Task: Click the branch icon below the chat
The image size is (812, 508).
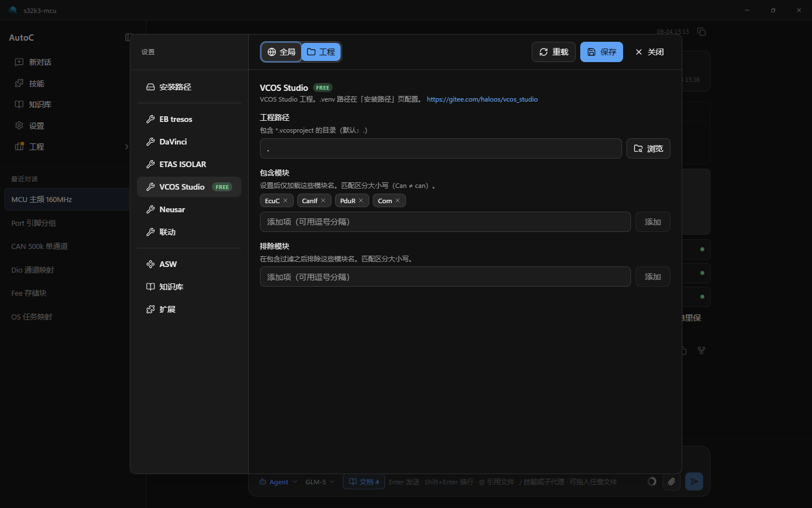Action: point(701,351)
